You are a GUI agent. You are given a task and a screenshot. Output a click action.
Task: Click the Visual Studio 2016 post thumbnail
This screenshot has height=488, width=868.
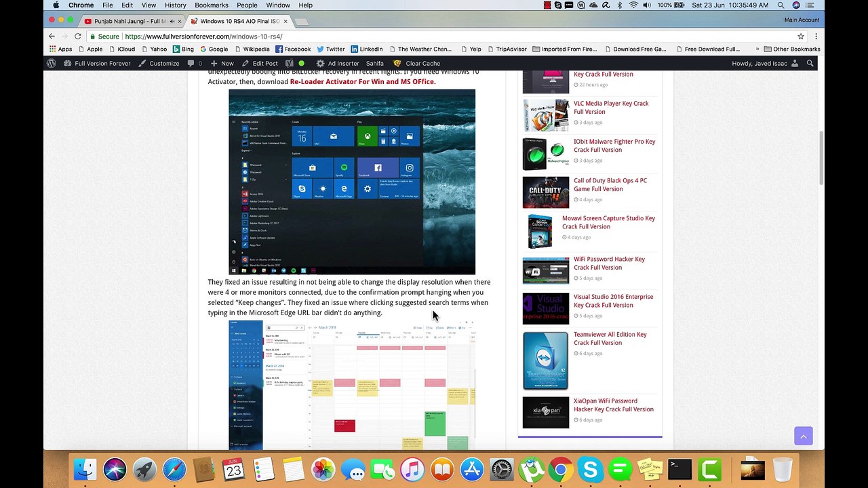[546, 308]
